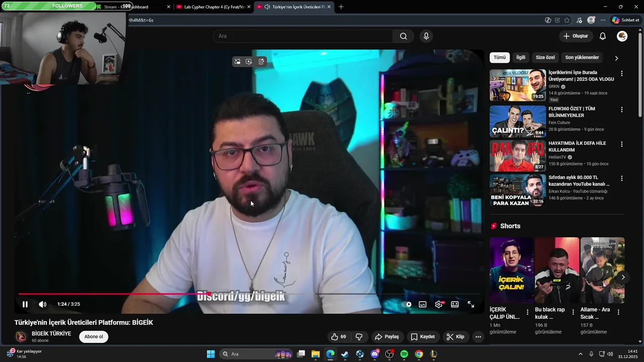Click the 'Paylaş' share button

coord(386,337)
